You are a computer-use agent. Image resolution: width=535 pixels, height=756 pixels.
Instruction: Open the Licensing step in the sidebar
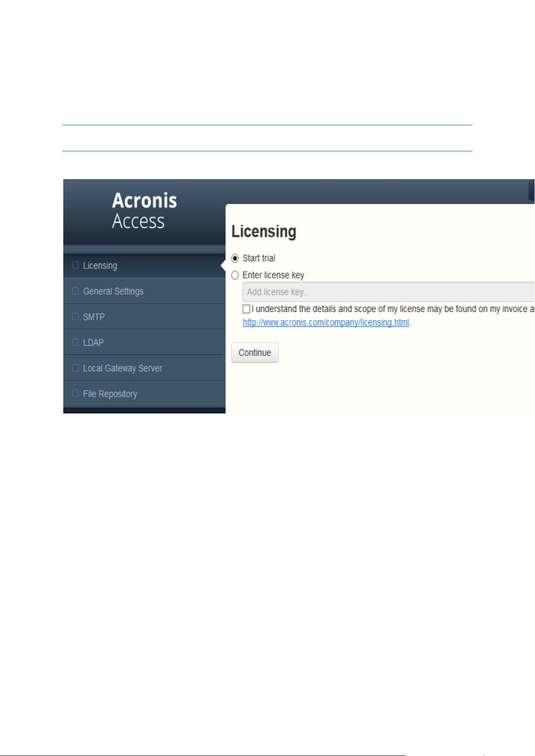[144, 265]
